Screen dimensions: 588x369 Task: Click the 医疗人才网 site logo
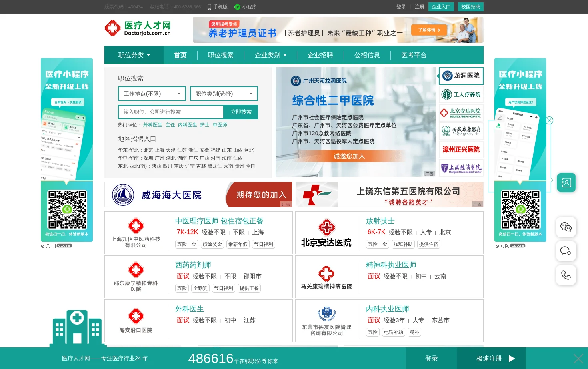point(138,28)
